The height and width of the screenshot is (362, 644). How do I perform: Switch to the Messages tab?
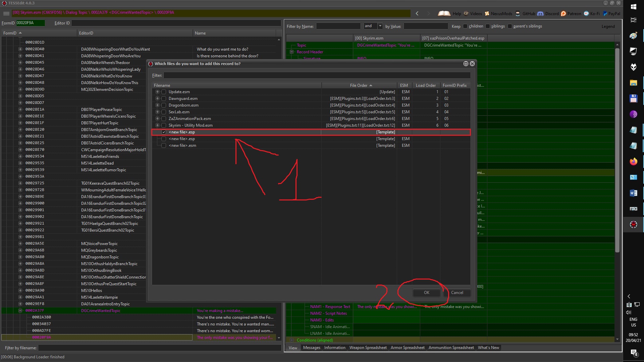pos(312,348)
